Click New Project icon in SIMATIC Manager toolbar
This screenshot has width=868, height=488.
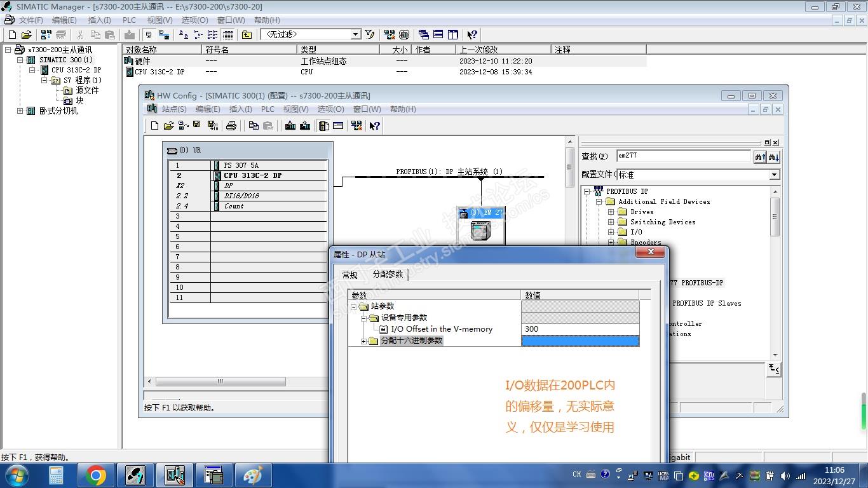coord(12,35)
